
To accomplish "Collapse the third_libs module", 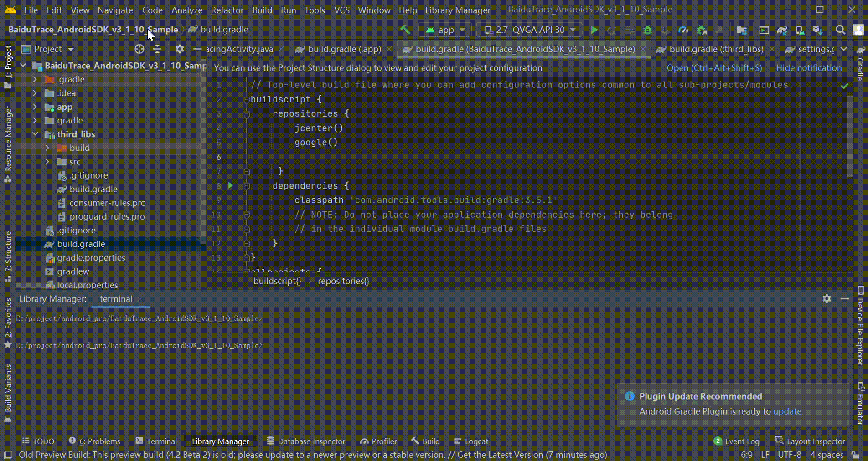I will click(35, 134).
